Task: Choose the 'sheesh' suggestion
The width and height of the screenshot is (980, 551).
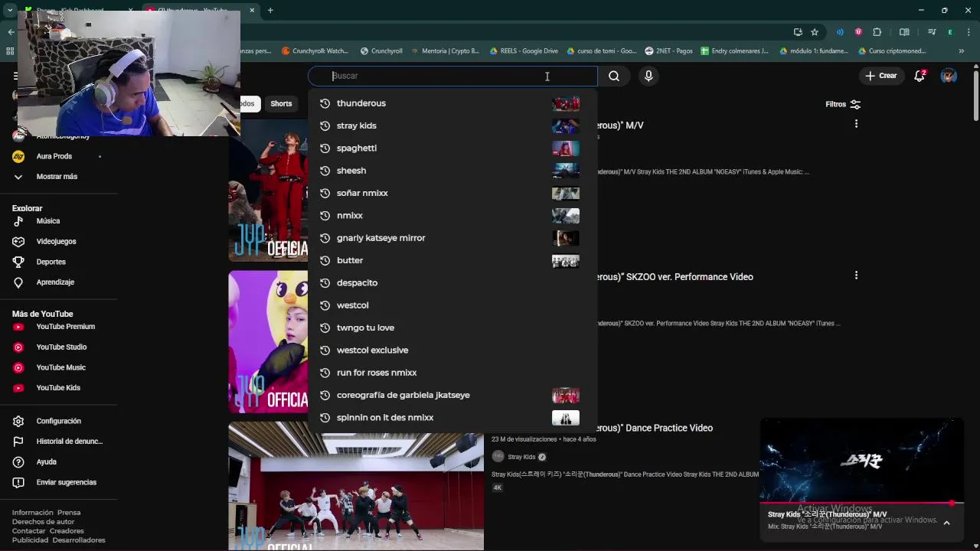Action: (452, 171)
